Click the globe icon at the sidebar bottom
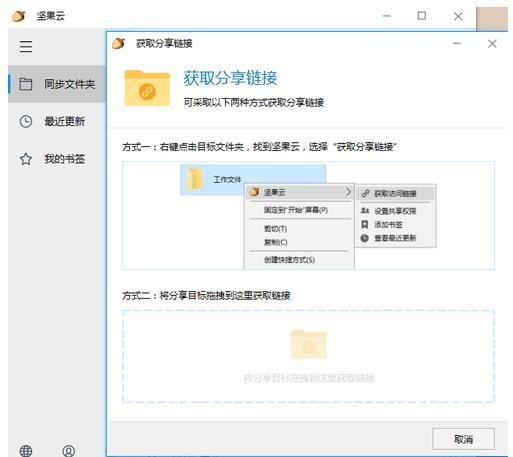 26,451
